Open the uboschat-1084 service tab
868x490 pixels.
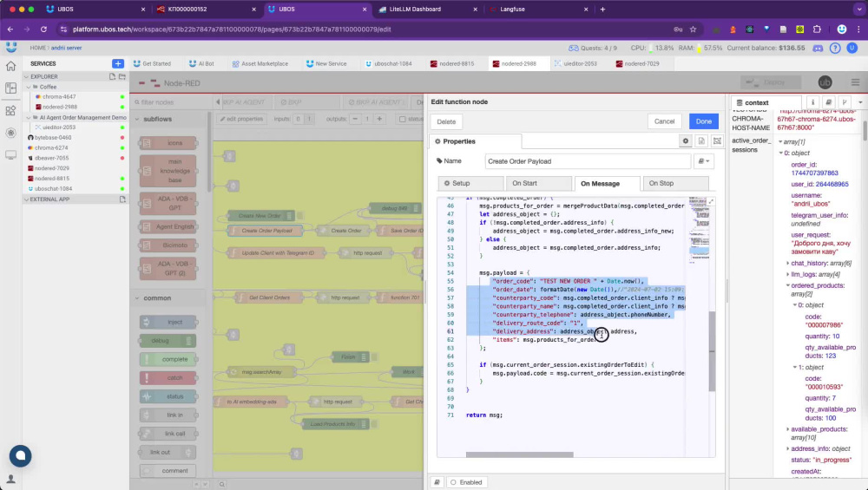tap(389, 63)
